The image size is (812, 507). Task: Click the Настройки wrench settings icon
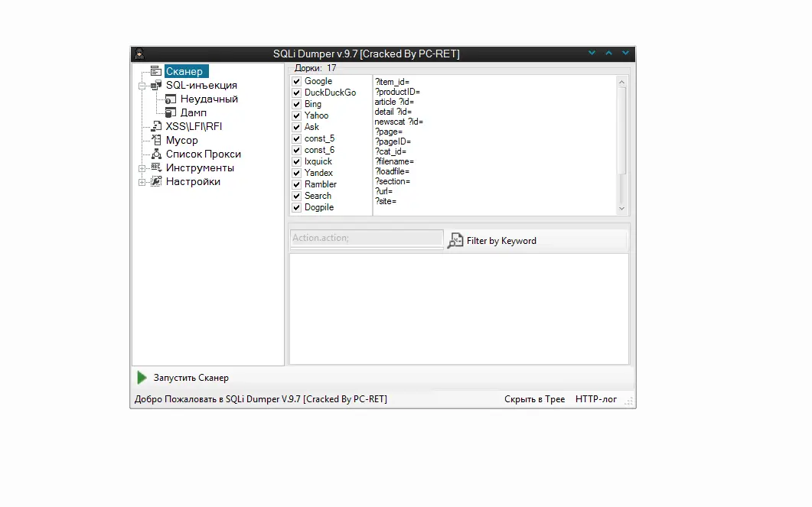155,179
